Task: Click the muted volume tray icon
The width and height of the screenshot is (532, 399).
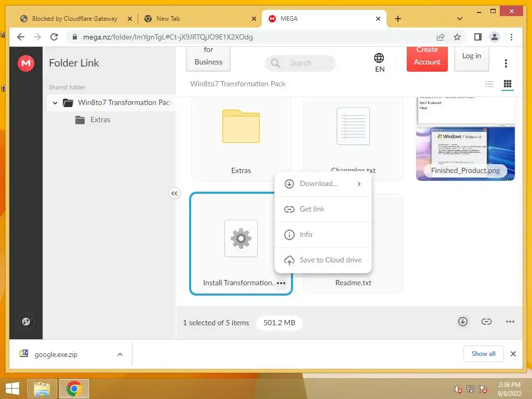Action: click(458, 389)
